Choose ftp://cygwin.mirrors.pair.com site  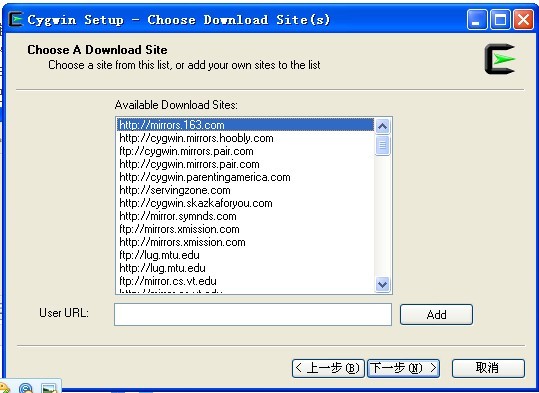(x=245, y=151)
